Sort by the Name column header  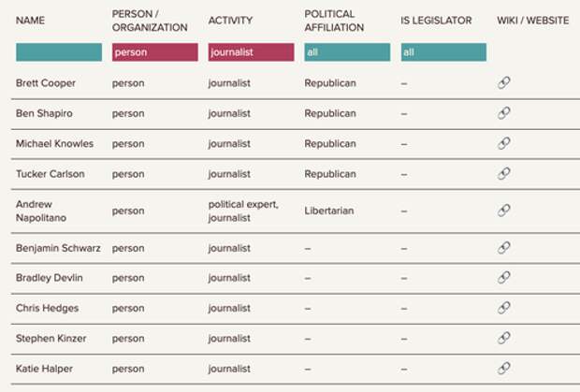[30, 21]
